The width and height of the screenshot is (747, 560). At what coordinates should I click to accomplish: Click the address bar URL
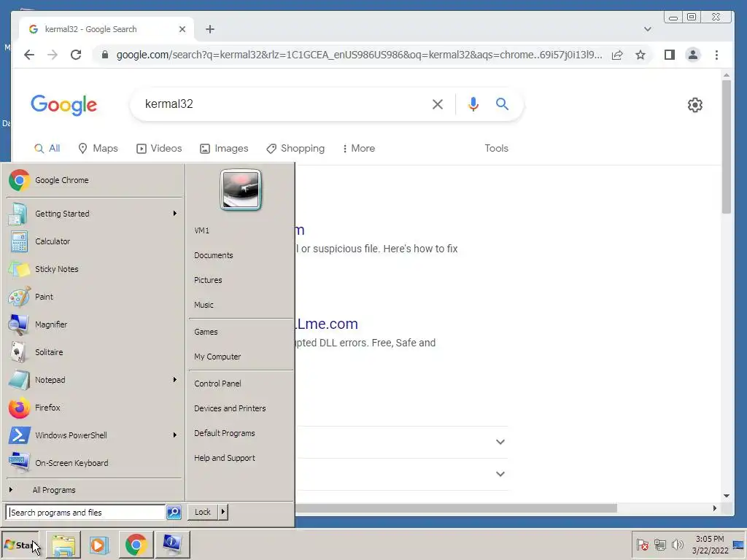click(359, 55)
